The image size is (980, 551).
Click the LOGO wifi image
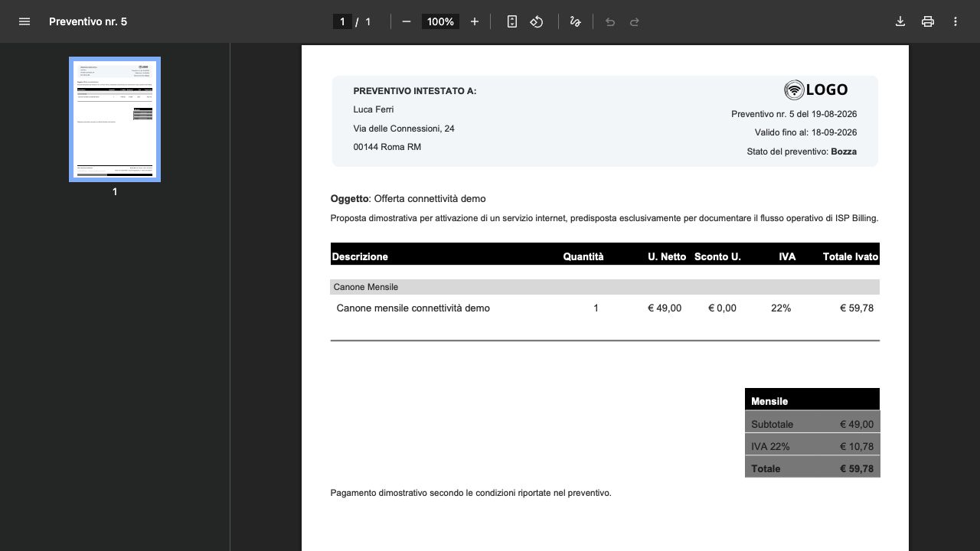click(x=816, y=90)
